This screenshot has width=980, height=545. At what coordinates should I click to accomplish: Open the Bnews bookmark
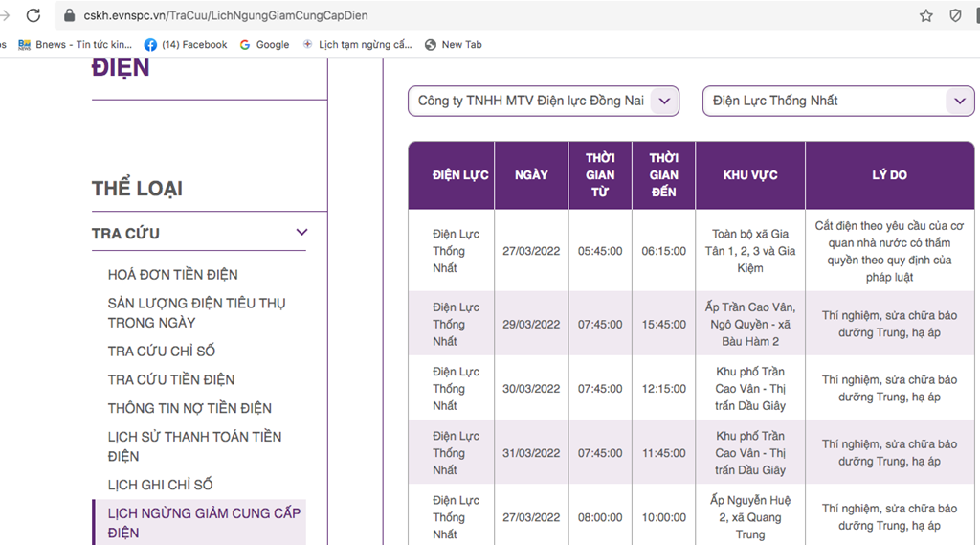75,44
